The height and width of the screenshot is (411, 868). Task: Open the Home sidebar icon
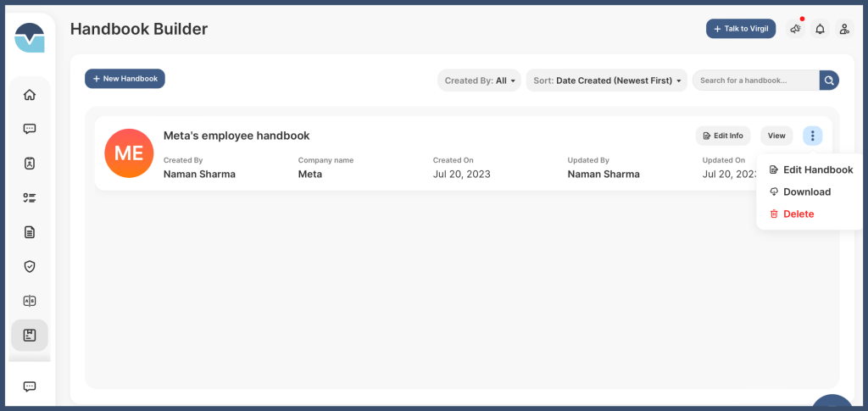30,95
